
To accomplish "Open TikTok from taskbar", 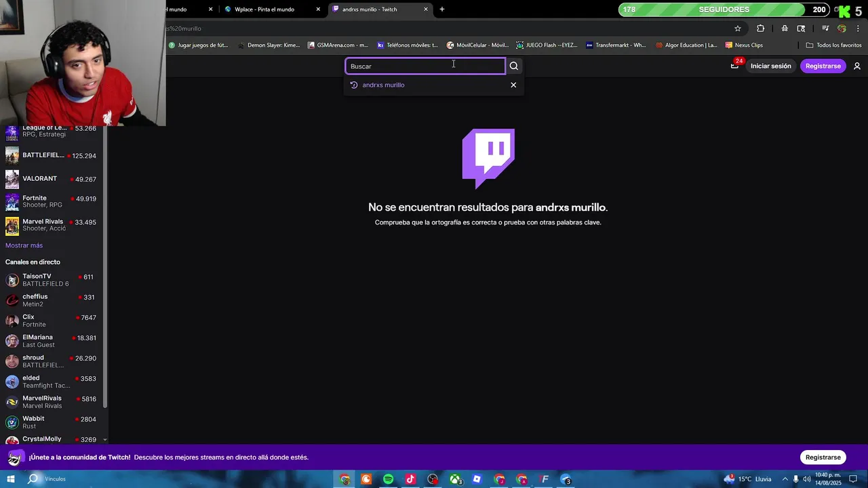I will click(x=410, y=479).
